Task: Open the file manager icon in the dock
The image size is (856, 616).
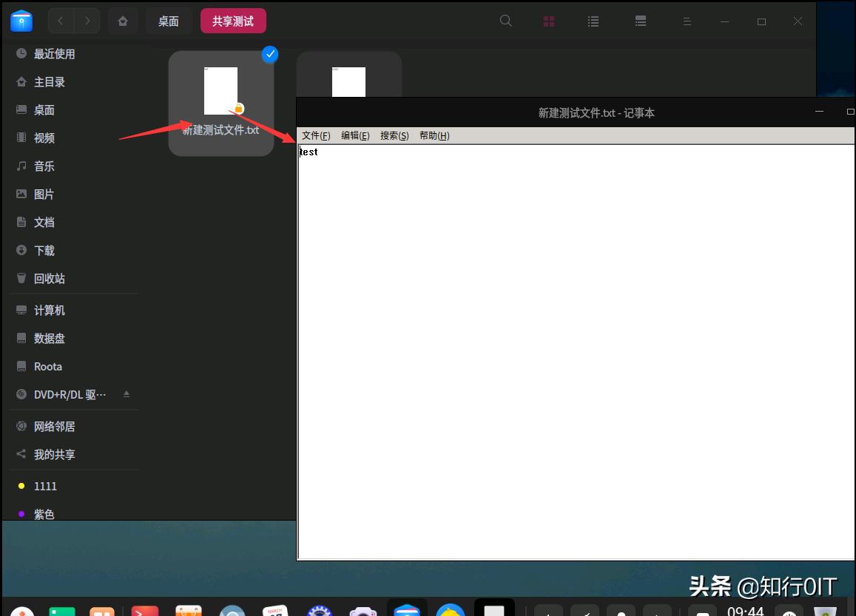Action: 407,610
